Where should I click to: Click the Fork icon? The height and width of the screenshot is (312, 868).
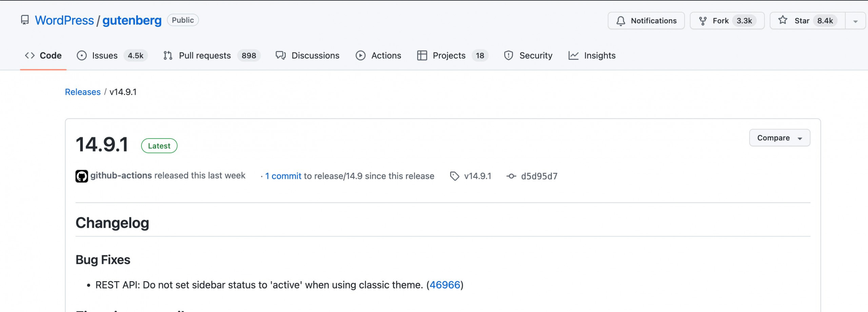click(x=703, y=21)
